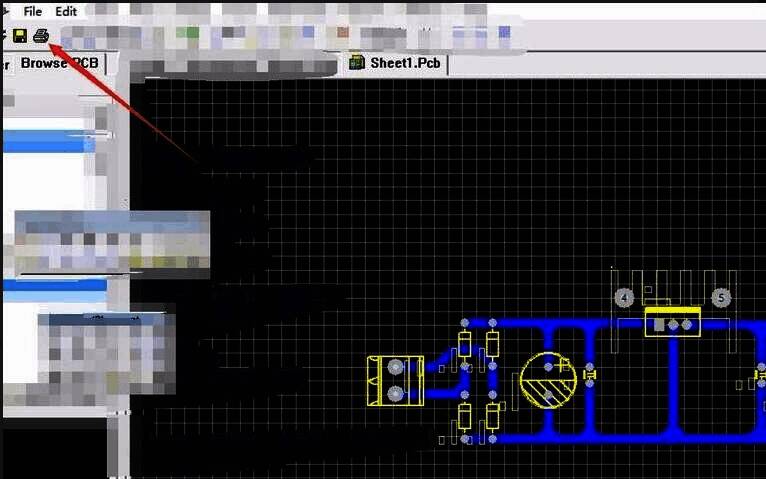Click the lower-right resistor in the four-resistor group
Screen dimensions: 766x479
tap(492, 417)
